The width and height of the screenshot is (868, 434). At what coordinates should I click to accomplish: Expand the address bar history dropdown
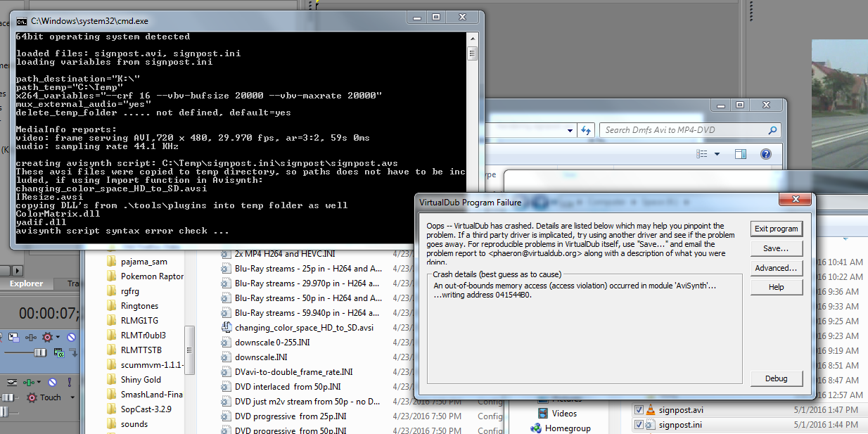570,130
